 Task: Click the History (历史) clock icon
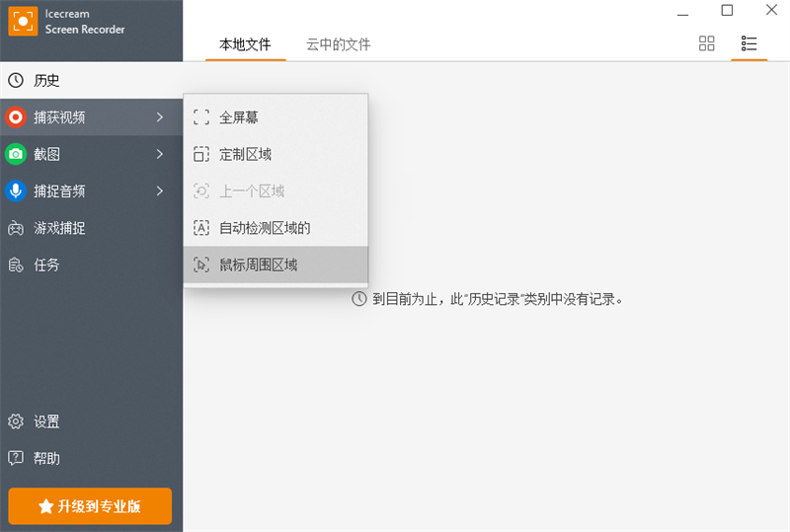click(x=16, y=80)
